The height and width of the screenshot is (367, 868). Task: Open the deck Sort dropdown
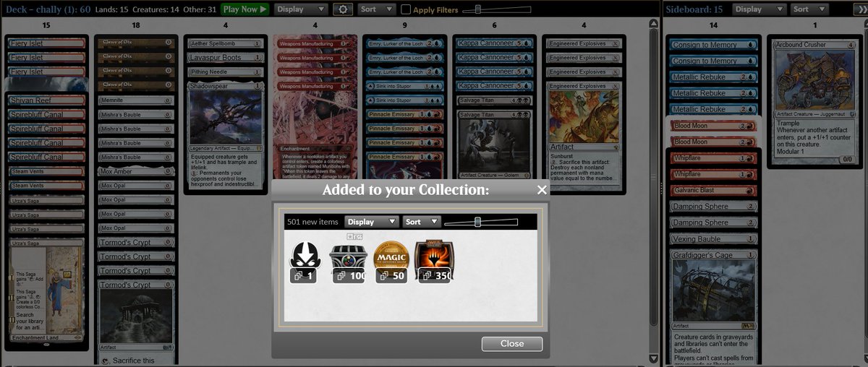point(377,9)
